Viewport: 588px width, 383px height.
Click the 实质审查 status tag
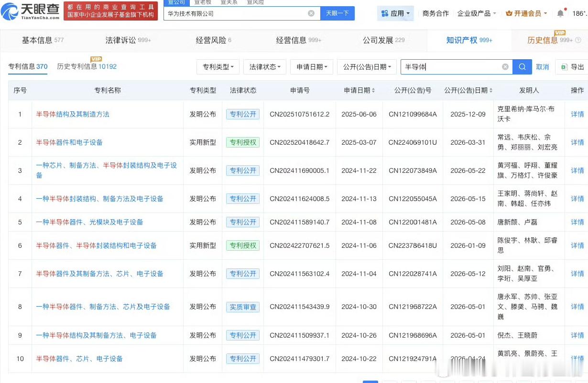243,307
